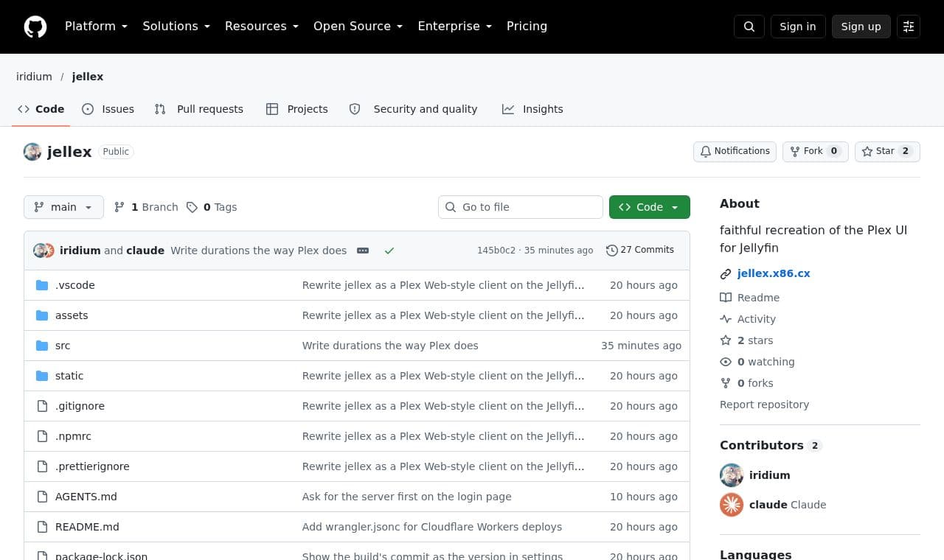Open the Pull requests tab
Image resolution: width=944 pixels, height=560 pixels.
click(x=199, y=109)
